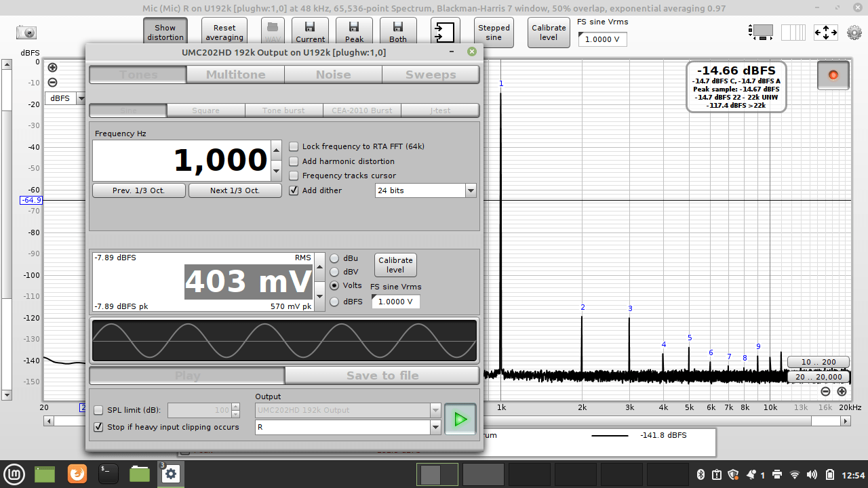
Task: Launch Firefox from the taskbar
Action: (x=77, y=474)
